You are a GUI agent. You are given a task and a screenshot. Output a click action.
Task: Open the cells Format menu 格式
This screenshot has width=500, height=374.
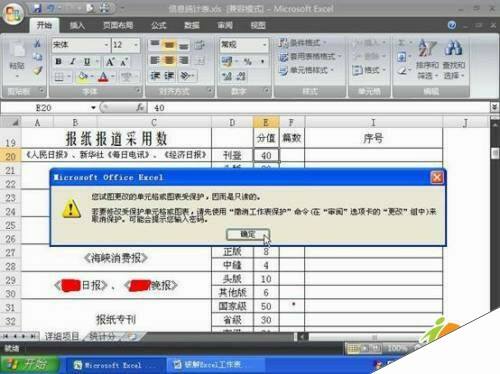(369, 70)
